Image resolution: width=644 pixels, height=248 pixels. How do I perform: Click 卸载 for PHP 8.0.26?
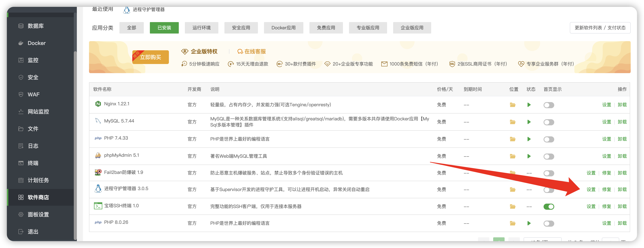(x=622, y=223)
